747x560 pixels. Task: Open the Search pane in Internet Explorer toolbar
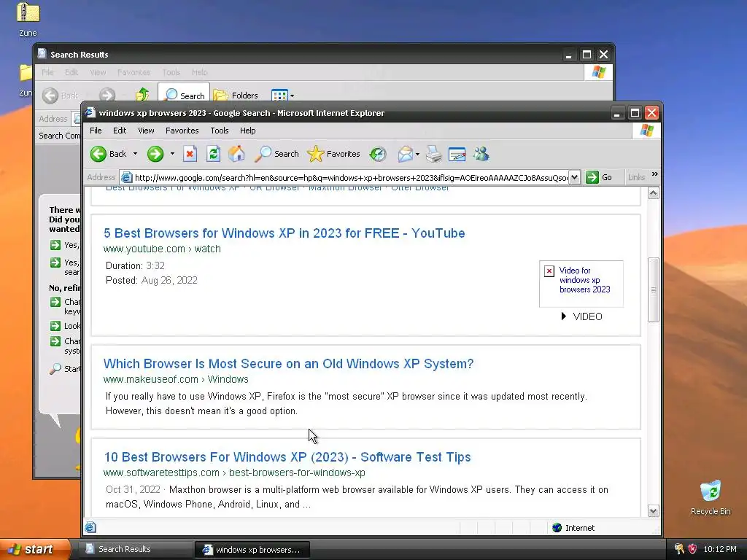tap(276, 154)
